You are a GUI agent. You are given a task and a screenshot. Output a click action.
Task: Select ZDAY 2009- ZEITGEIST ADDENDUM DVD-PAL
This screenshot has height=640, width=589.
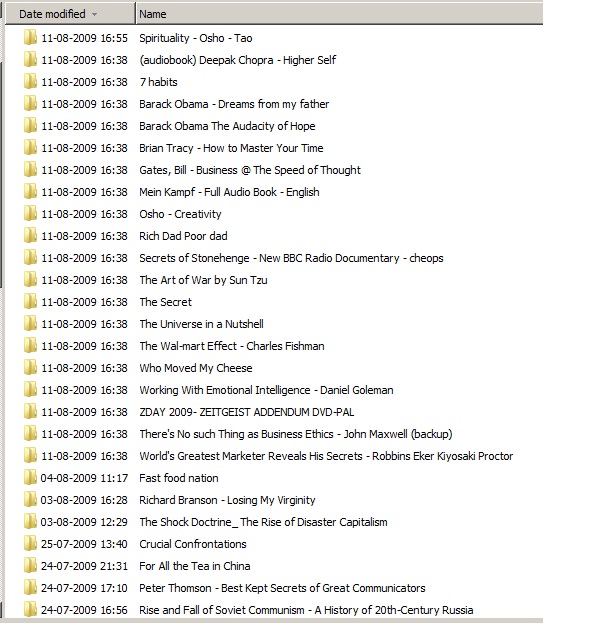pos(247,412)
